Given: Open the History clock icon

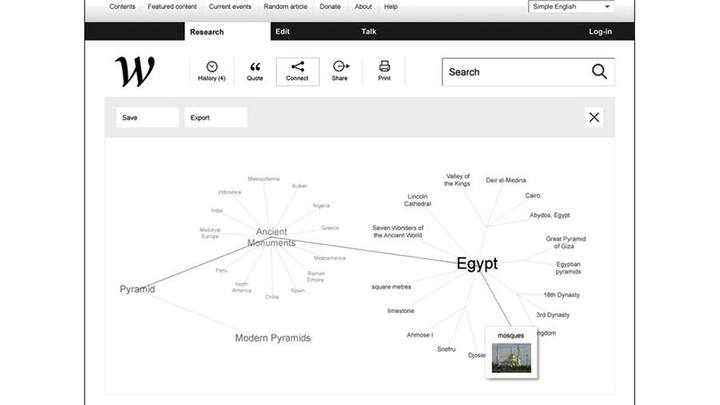Looking at the screenshot, I should coord(212,67).
